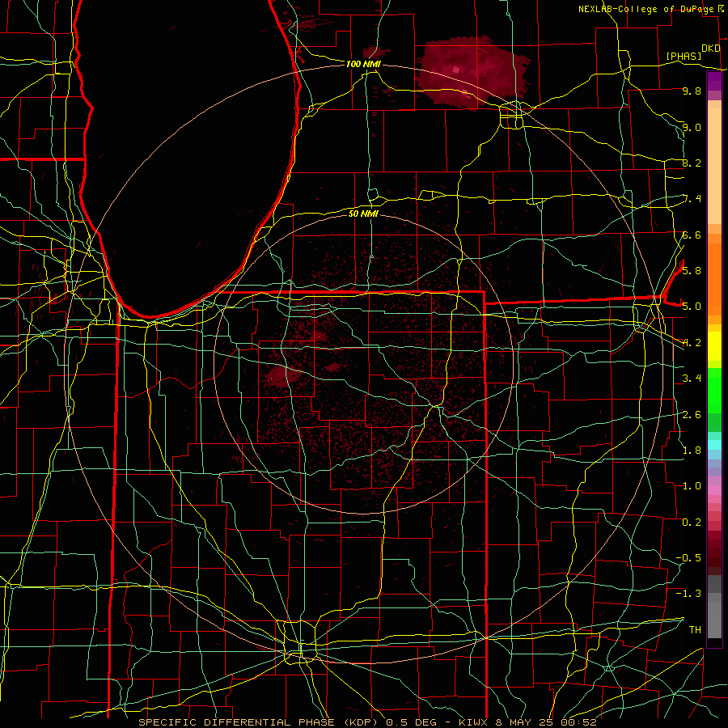Screen dimensions: 728x728
Task: Pick the purple segment at the color bar top
Action: (x=714, y=82)
